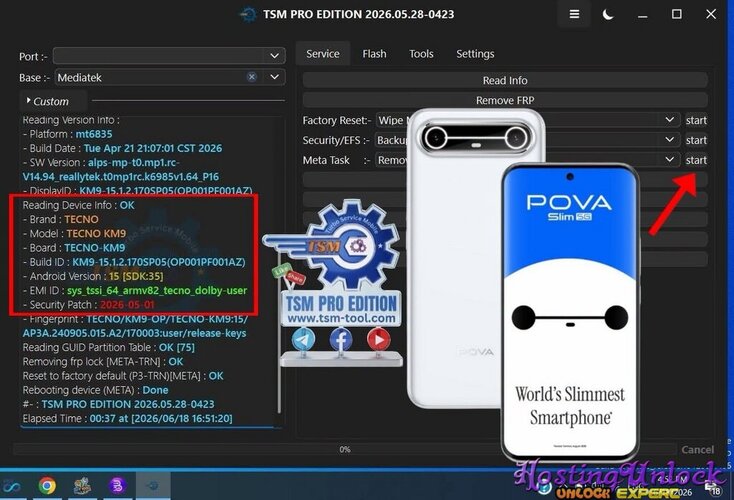Open the Security/EFS dropdown arrow
The height and width of the screenshot is (500, 734).
tap(669, 140)
